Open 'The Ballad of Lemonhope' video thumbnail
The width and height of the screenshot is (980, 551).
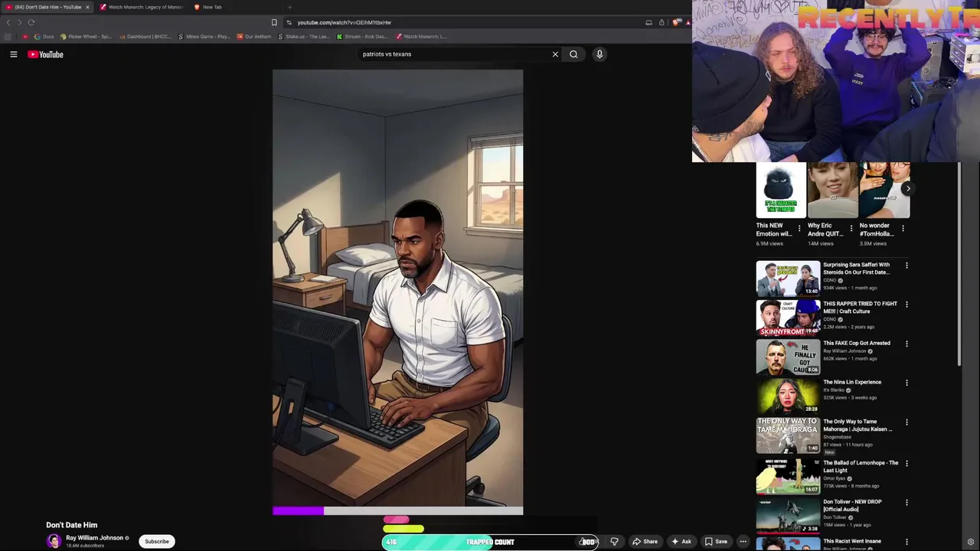point(788,476)
